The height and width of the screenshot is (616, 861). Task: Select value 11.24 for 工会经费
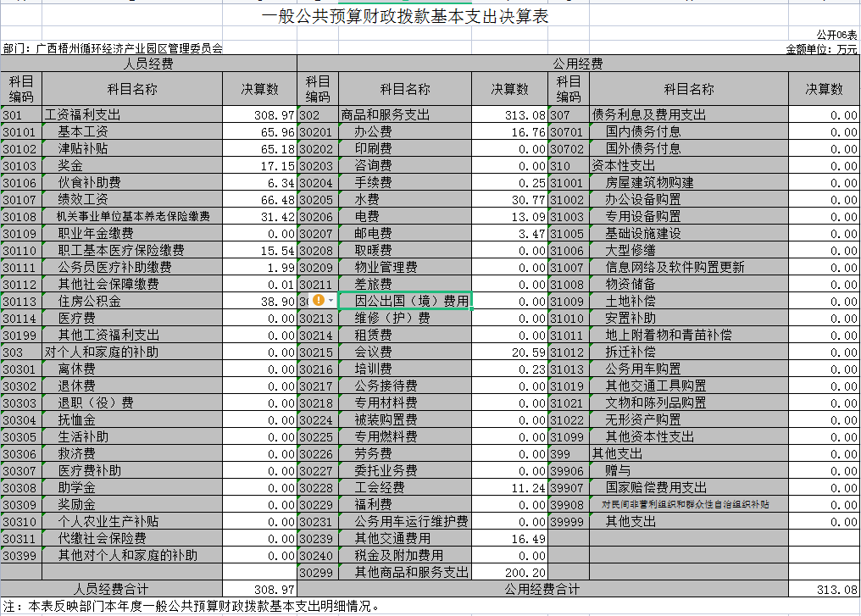[x=509, y=487]
